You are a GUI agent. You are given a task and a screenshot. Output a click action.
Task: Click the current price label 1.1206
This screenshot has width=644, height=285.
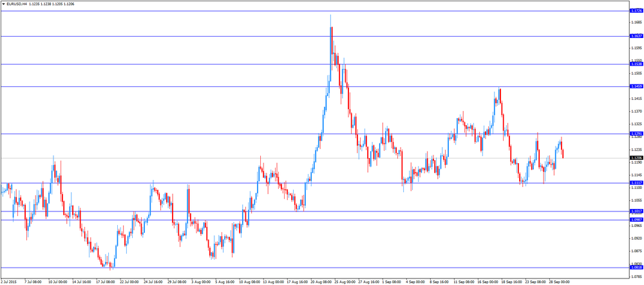636,158
